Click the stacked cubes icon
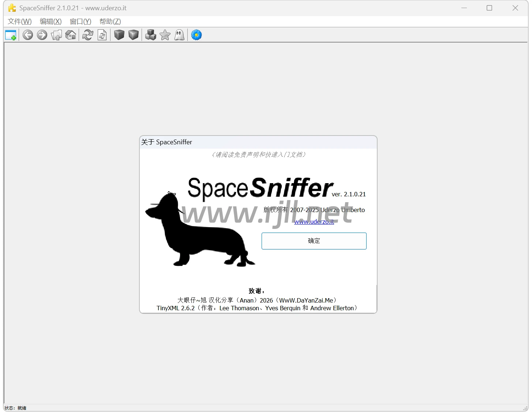532x415 pixels. (151, 35)
